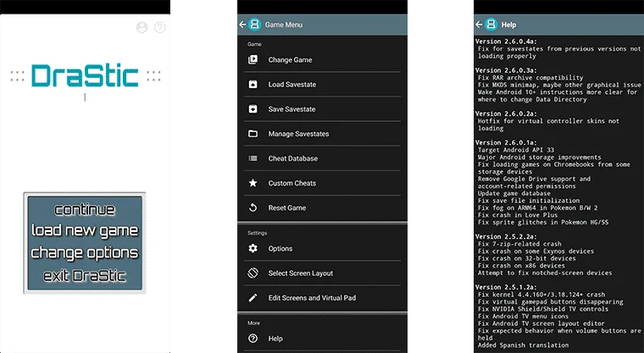Viewport: 644px width, 353px height.
Task: Open Select Screen Layout entry
Action: coord(322,273)
